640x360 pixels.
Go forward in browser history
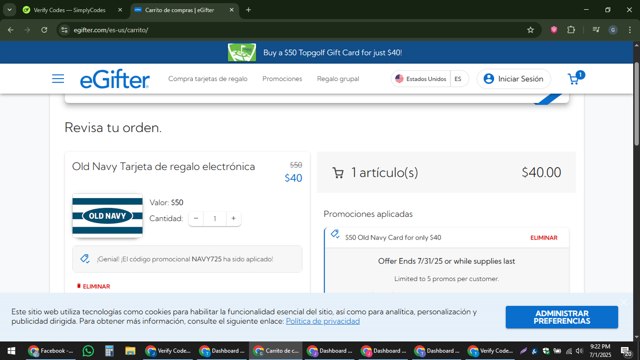pos(27,30)
